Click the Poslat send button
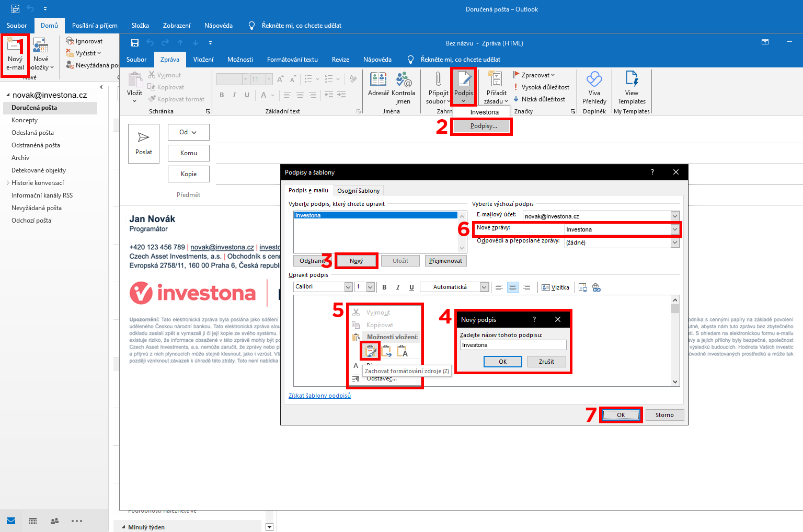Screen dimensions: 803x532 coord(144,143)
